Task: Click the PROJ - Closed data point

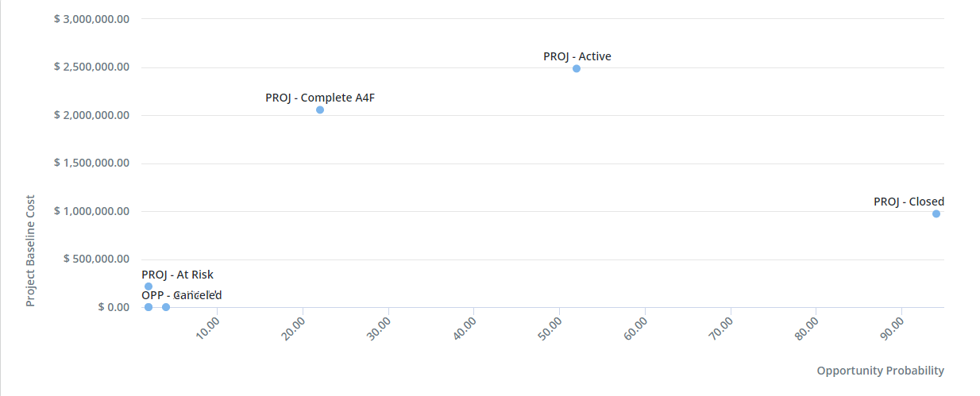Action: tap(936, 214)
